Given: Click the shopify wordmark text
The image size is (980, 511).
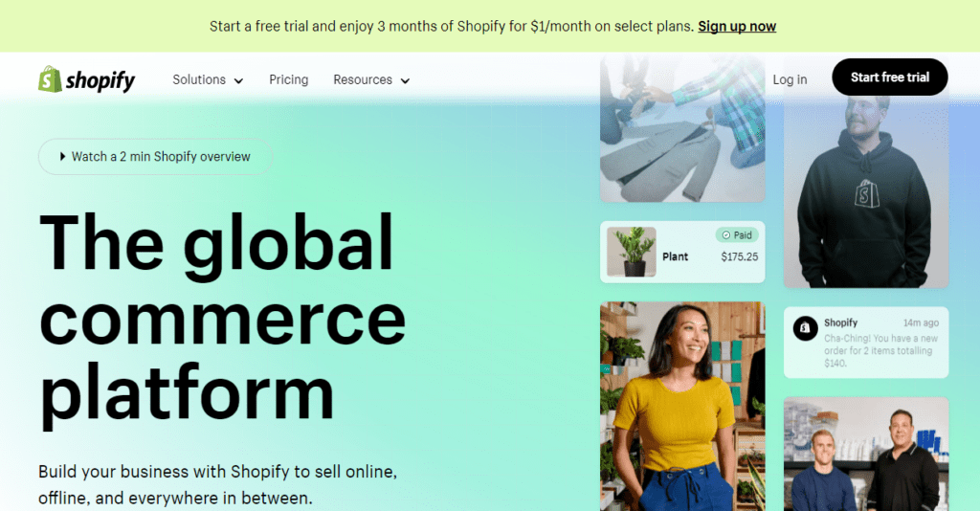Looking at the screenshot, I should 100,80.
